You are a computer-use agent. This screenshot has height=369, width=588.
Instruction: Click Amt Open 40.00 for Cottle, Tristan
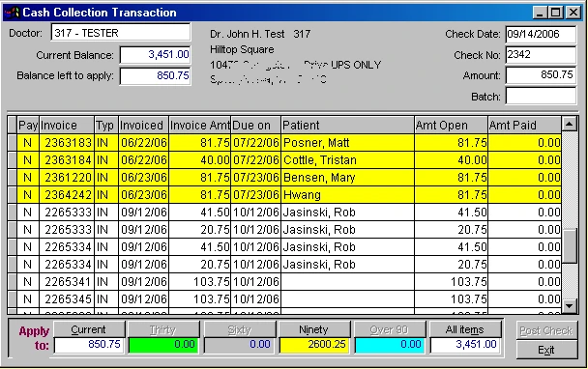point(451,160)
